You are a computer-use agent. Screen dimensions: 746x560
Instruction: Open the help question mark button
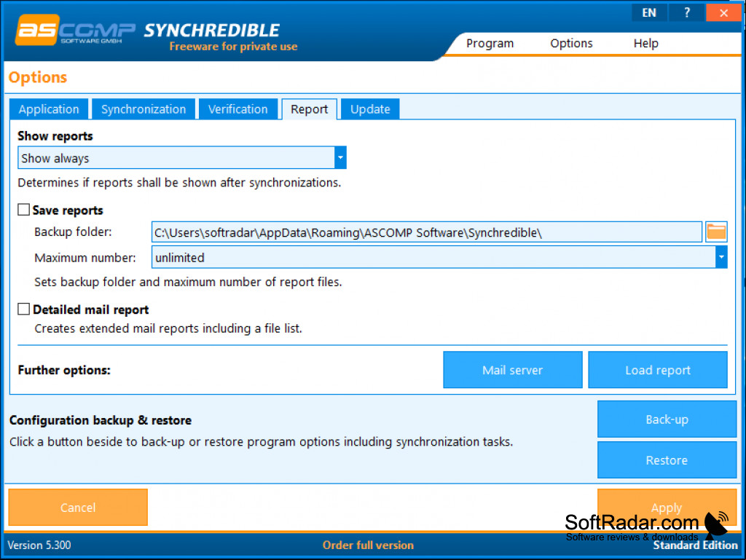coord(686,13)
